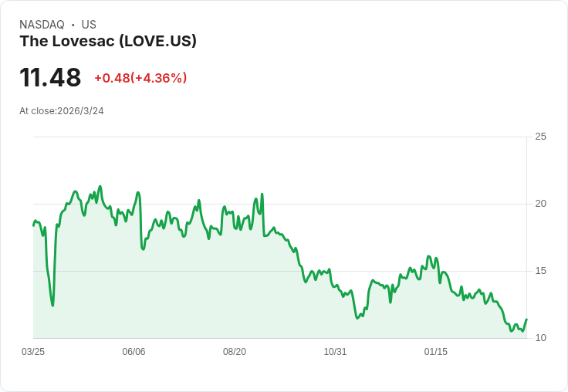
Task: Open The Lovesac (LOVE.US) title
Action: click(x=108, y=41)
